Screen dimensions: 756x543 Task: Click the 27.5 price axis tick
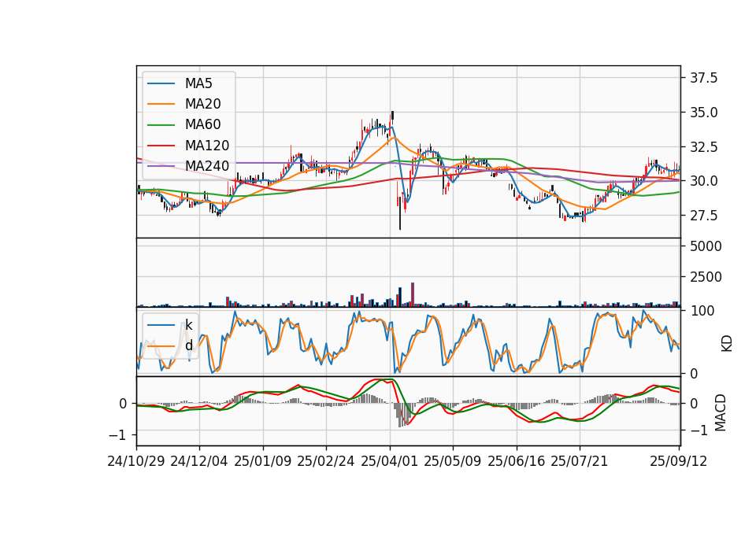(x=703, y=216)
